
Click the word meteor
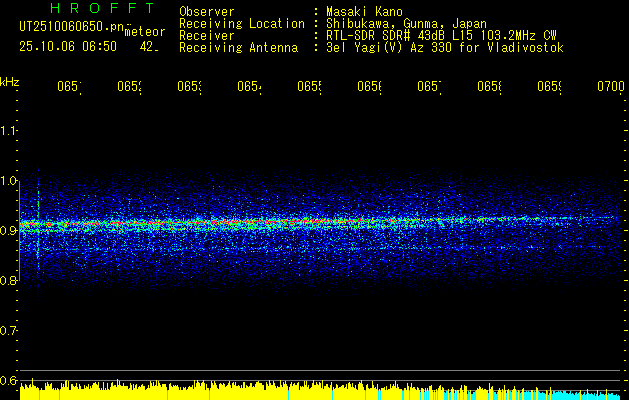[x=145, y=32]
